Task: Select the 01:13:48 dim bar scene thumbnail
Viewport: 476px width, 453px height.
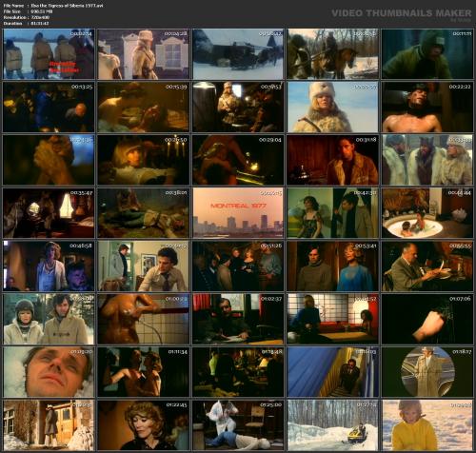Action: coord(238,372)
